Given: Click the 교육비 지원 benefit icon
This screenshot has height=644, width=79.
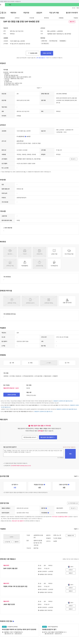Looking at the screenshot, I should [x=54, y=252].
